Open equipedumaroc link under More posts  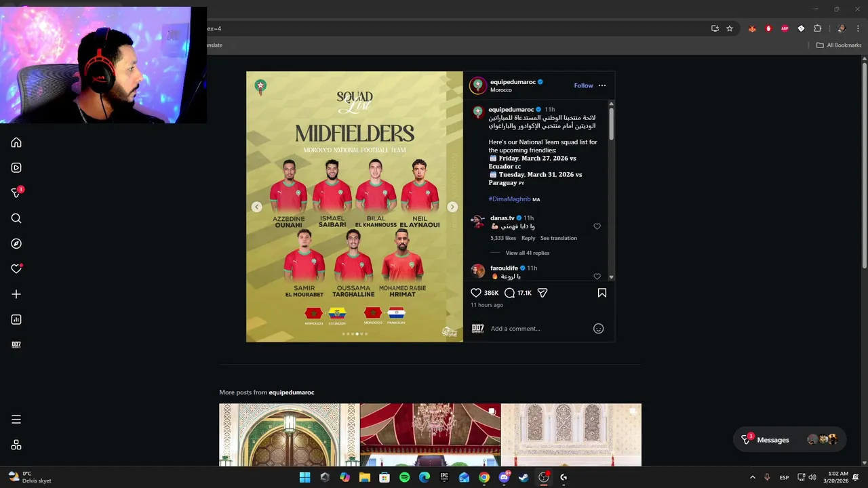click(292, 392)
